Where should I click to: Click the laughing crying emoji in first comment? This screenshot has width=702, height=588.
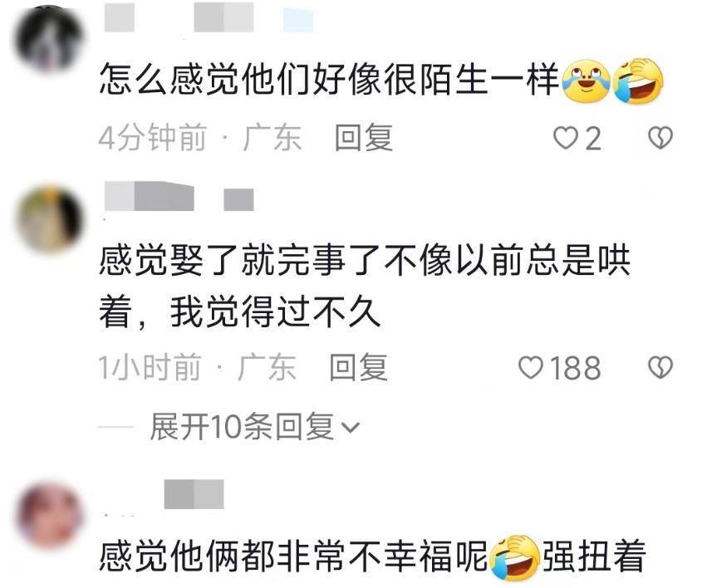(637, 81)
